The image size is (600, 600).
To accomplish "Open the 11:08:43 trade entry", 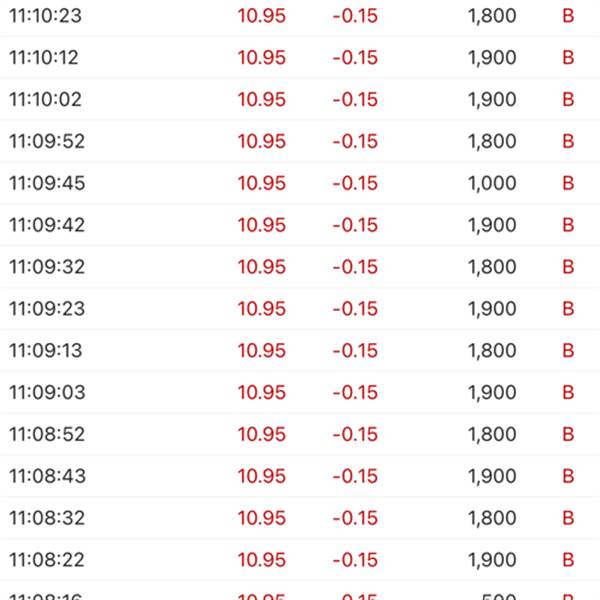I will [x=300, y=477].
